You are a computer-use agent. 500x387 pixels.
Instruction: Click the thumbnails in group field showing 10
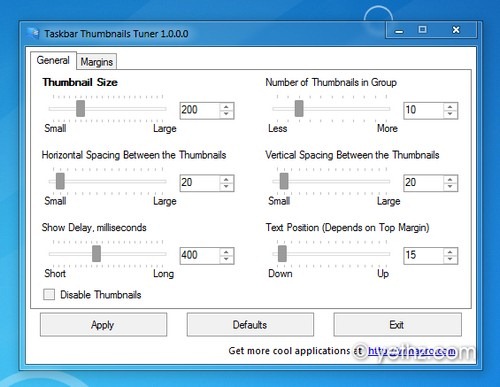point(423,110)
